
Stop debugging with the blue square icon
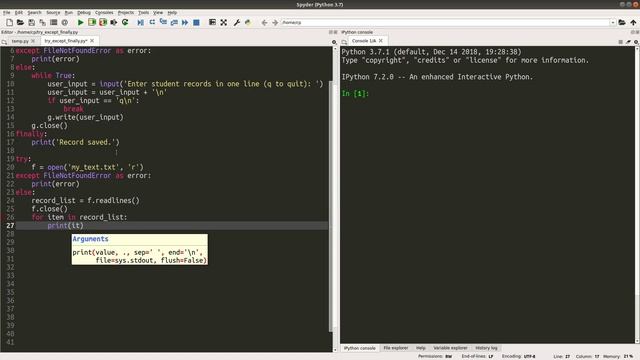coord(196,22)
